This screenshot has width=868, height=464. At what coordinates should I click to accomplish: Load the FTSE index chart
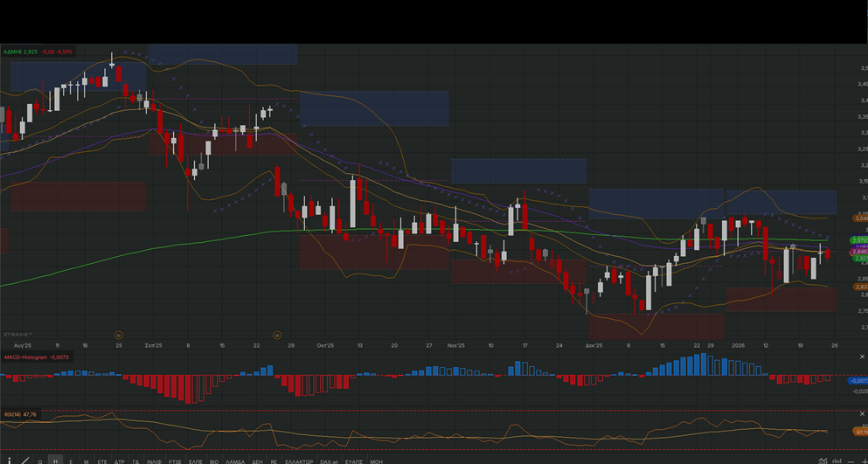(x=175, y=461)
